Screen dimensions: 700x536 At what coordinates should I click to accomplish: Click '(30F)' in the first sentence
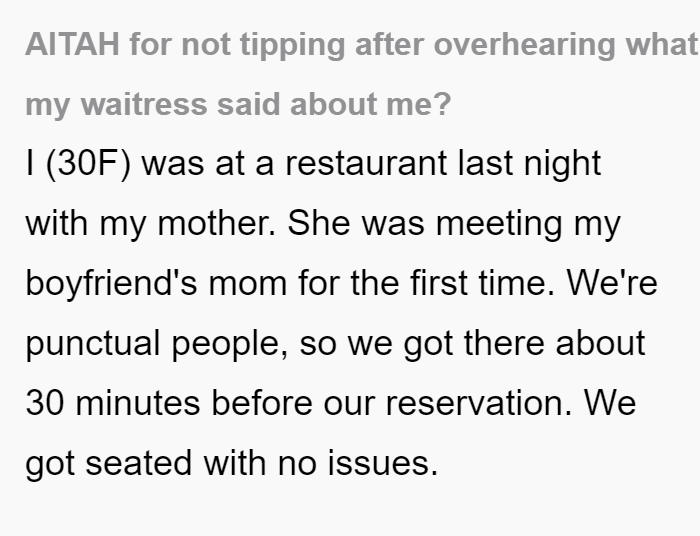coord(88,163)
